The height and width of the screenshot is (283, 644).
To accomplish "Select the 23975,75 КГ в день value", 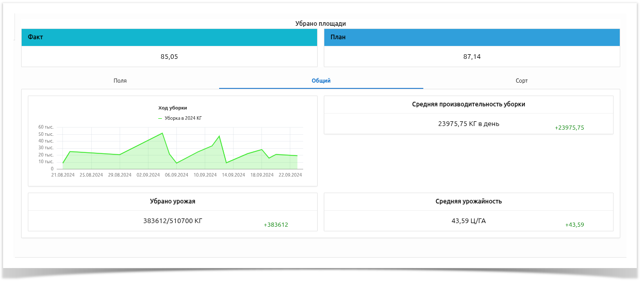I will point(468,124).
